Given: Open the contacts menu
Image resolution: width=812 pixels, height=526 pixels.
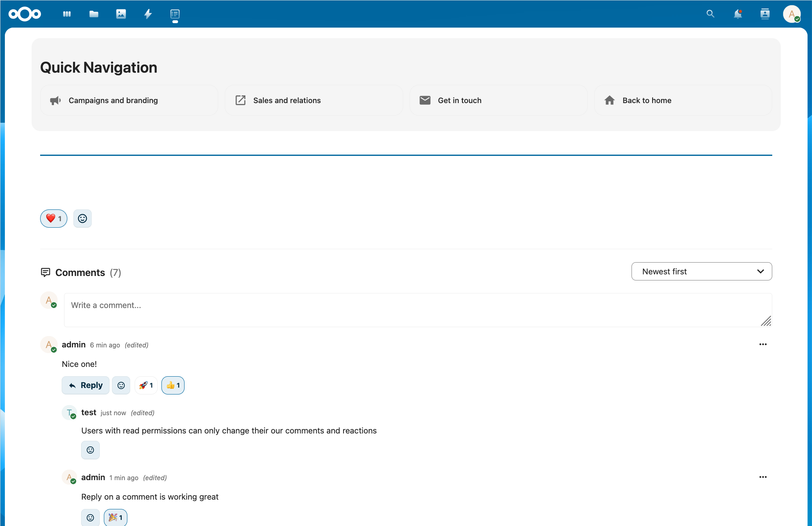Looking at the screenshot, I should pyautogui.click(x=765, y=14).
